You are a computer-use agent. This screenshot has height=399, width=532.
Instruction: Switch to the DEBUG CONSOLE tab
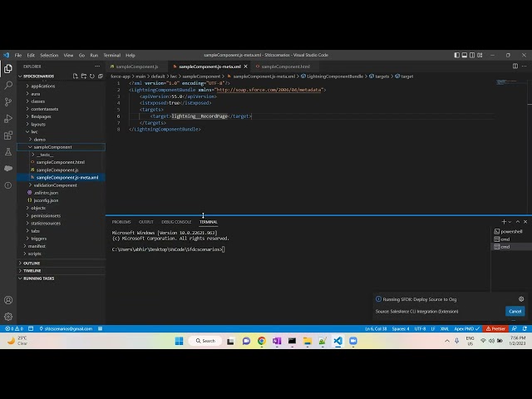click(176, 222)
